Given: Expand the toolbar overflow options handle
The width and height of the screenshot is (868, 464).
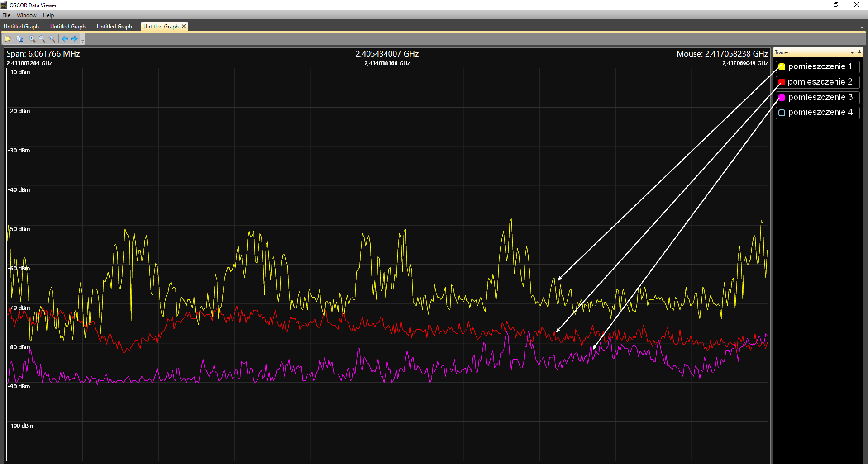Looking at the screenshot, I should [x=83, y=41].
